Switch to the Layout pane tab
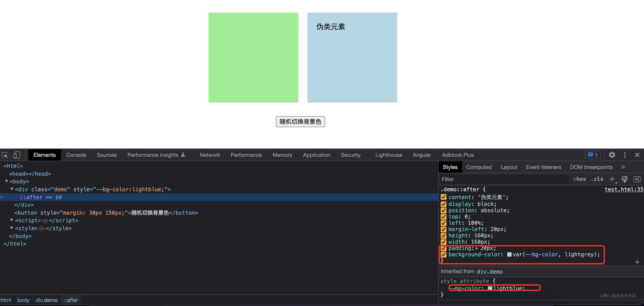 click(x=509, y=167)
